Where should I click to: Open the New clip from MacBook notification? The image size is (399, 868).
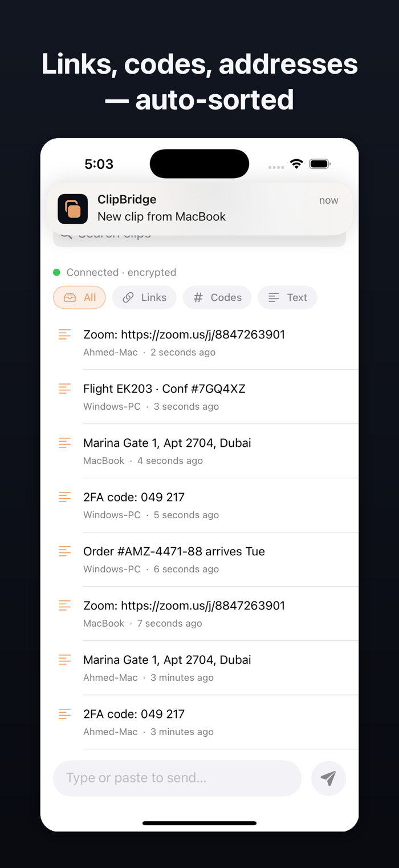[199, 209]
